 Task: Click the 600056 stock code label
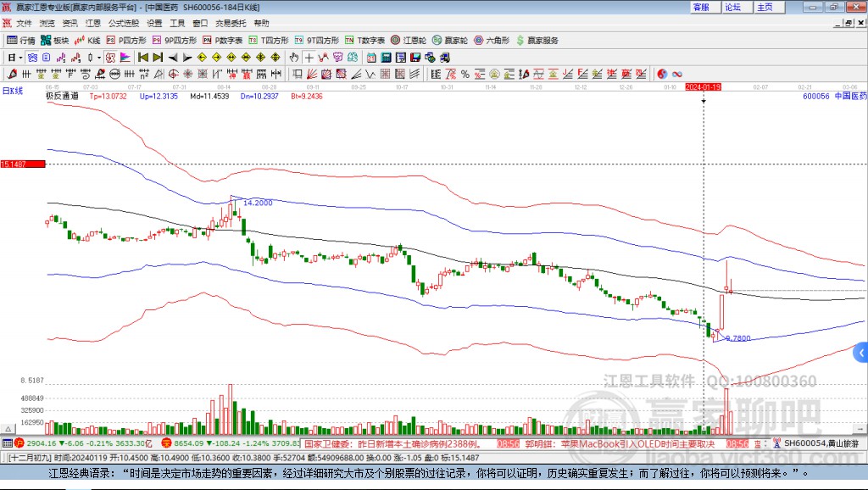point(816,96)
